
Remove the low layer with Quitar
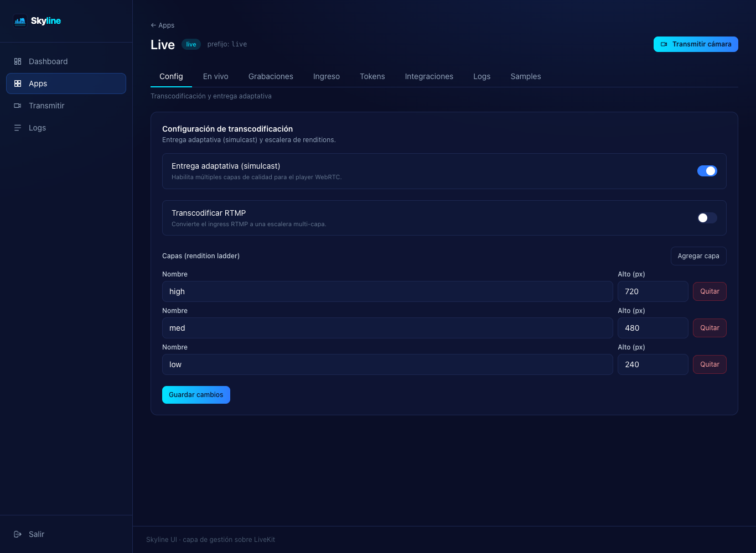pyautogui.click(x=710, y=364)
